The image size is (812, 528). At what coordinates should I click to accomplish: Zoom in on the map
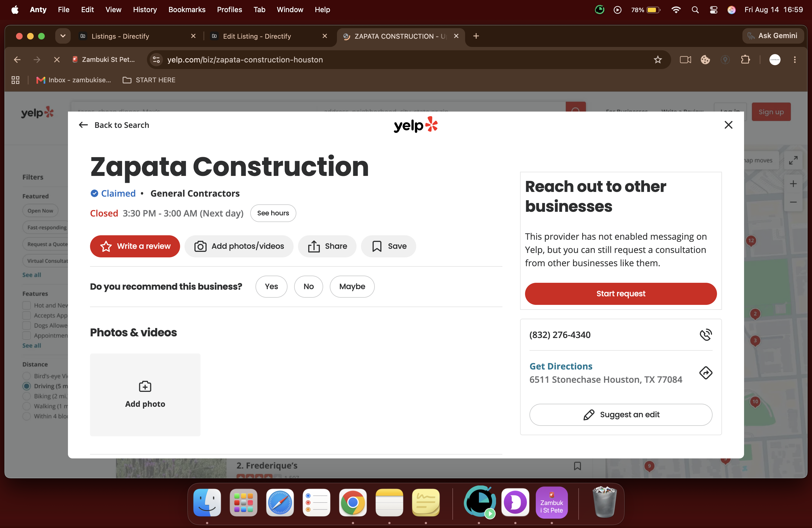[793, 184]
